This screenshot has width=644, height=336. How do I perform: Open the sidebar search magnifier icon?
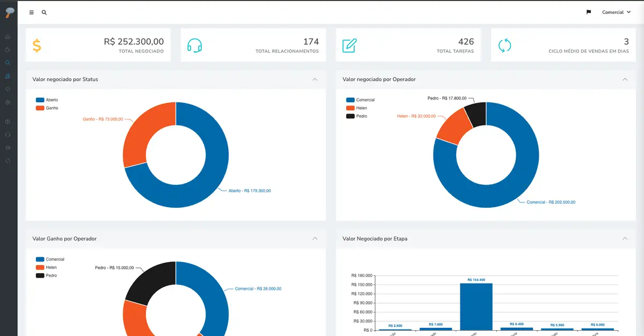[8, 63]
